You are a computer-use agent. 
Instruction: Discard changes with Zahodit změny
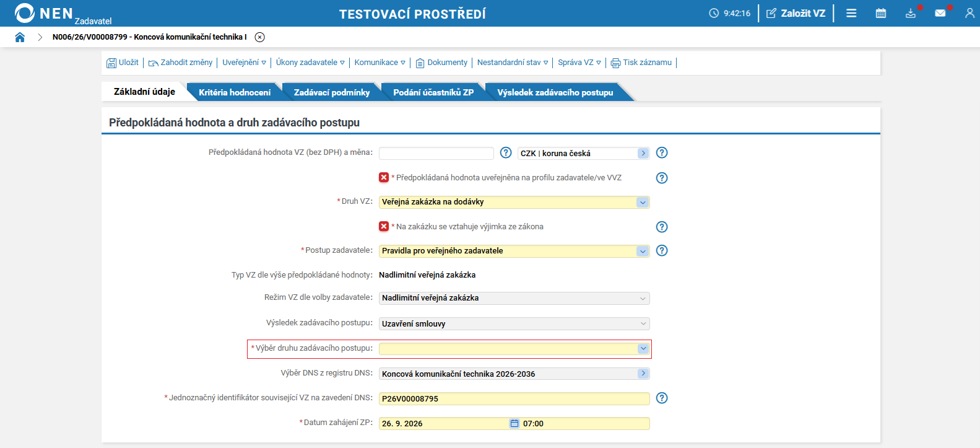pyautogui.click(x=180, y=63)
